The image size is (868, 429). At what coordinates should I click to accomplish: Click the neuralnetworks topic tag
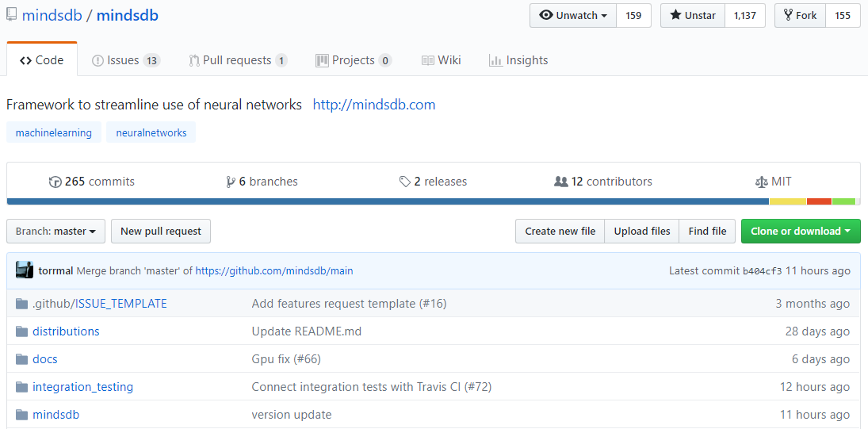151,132
